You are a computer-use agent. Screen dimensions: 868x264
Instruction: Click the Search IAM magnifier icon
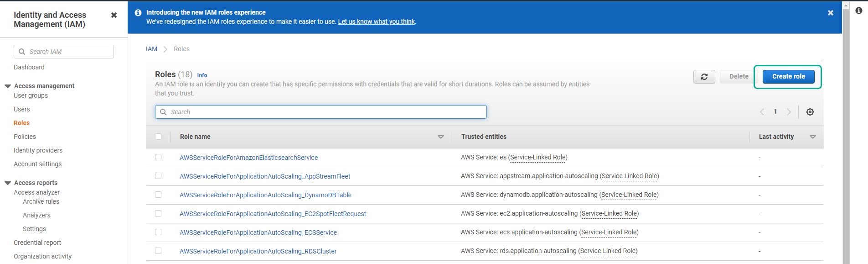[22, 52]
